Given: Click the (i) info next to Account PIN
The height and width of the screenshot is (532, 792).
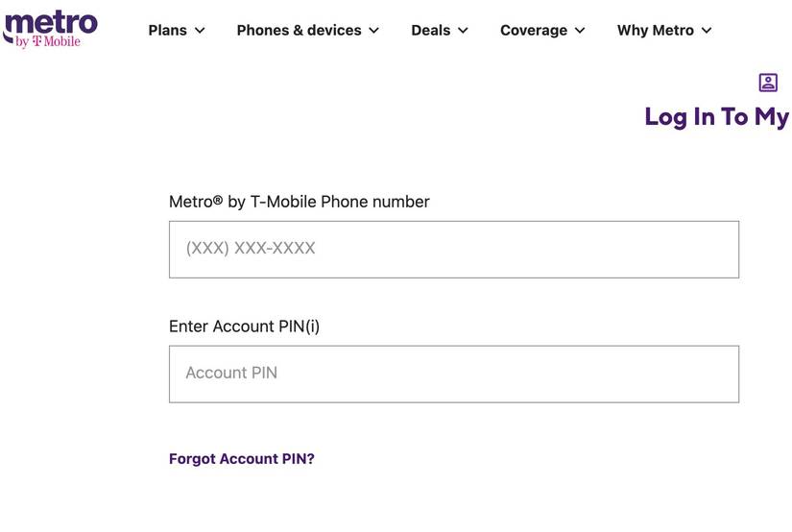Looking at the screenshot, I should pos(312,326).
